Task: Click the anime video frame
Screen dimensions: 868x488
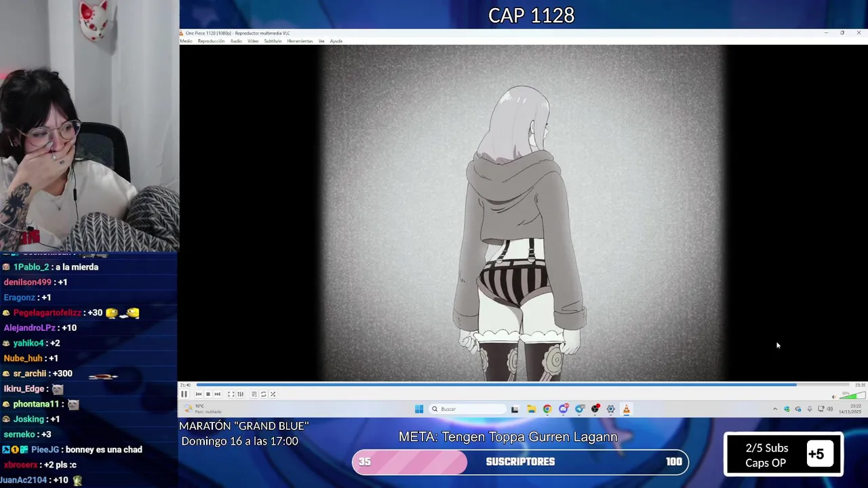Action: pyautogui.click(x=523, y=213)
